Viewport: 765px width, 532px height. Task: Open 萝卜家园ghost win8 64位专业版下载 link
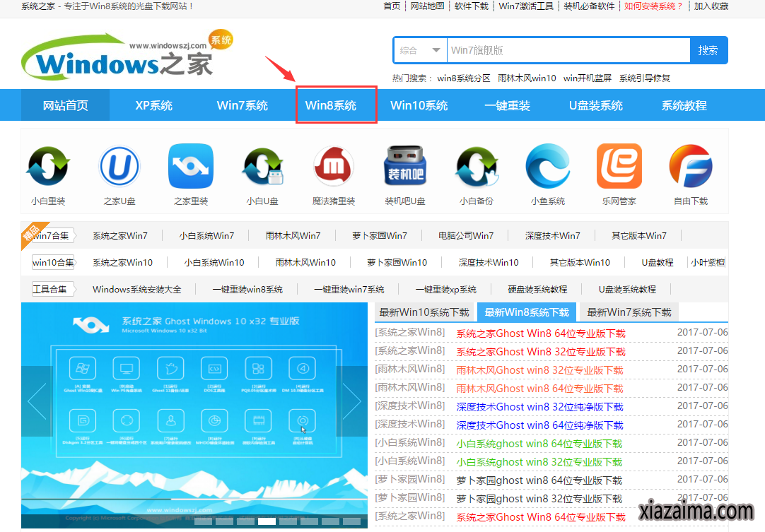tap(539, 480)
